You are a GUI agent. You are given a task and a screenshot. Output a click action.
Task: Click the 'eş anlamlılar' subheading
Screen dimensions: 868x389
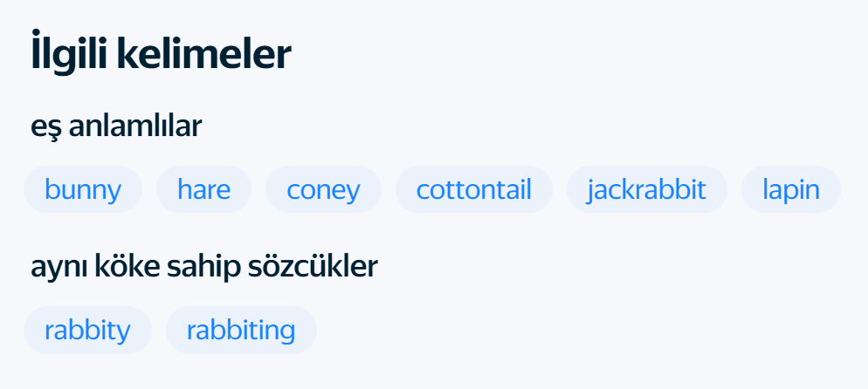tap(116, 126)
